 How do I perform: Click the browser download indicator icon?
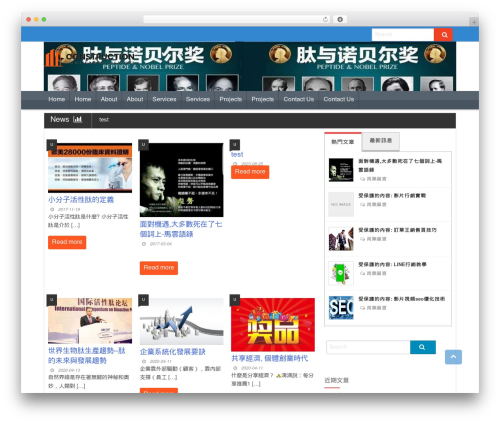[x=340, y=20]
